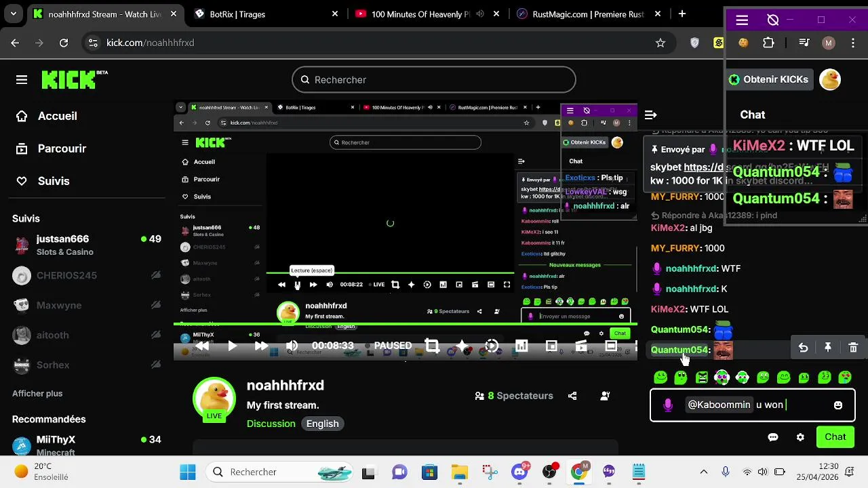
Task: Go back with the browser back arrow
Action: pos(15,43)
